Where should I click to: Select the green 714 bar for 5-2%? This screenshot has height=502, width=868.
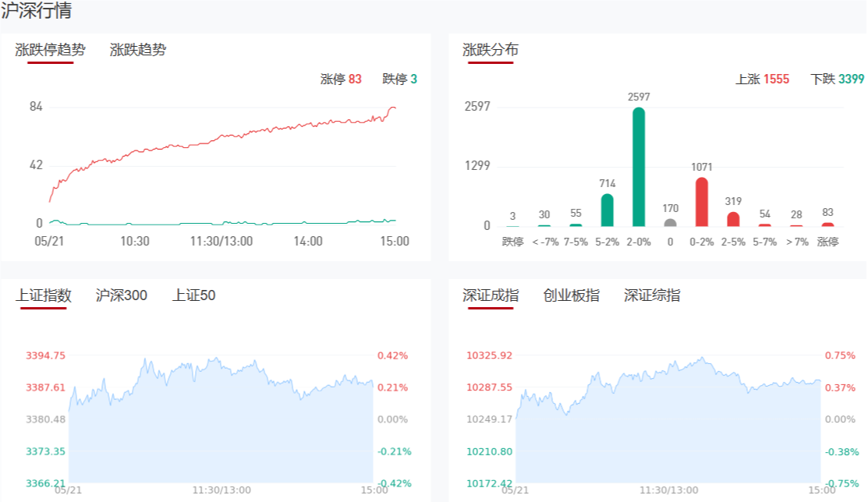point(608,210)
